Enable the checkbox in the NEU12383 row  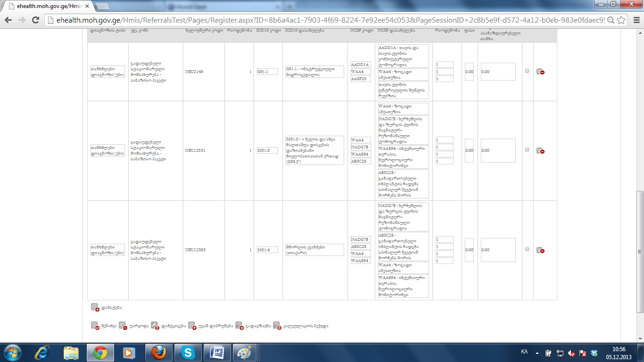click(527, 249)
